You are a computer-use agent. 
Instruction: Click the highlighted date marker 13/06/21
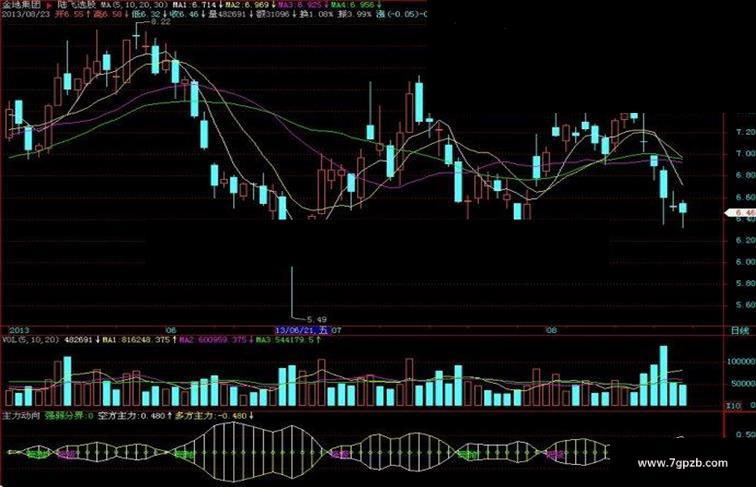302,330
